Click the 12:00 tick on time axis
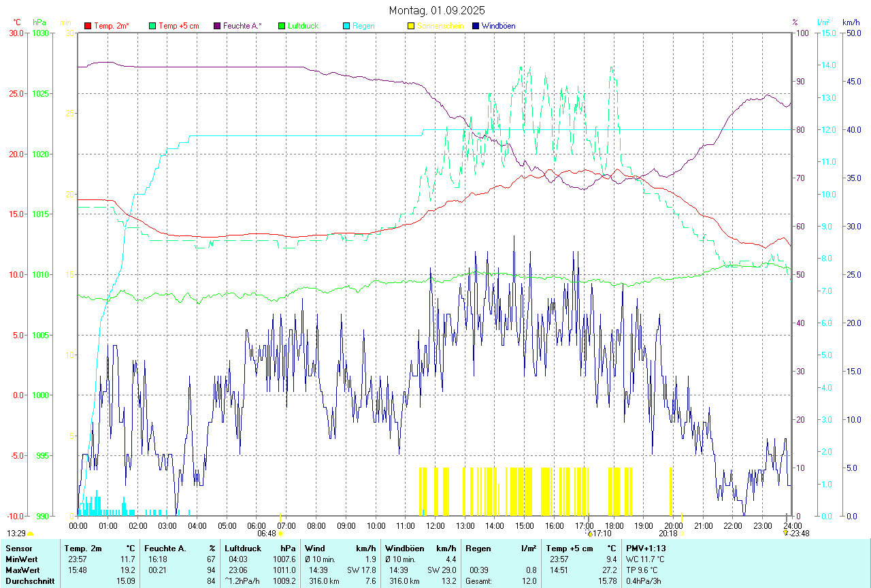Image resolution: width=871 pixels, height=588 pixels. click(435, 525)
